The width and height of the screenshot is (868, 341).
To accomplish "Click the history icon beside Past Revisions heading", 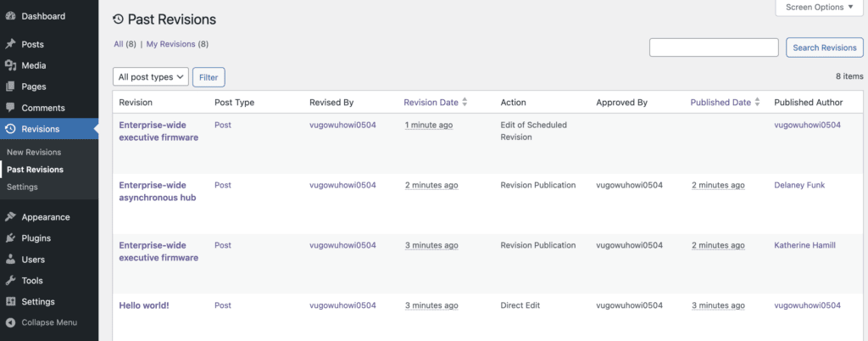I will coord(118,20).
